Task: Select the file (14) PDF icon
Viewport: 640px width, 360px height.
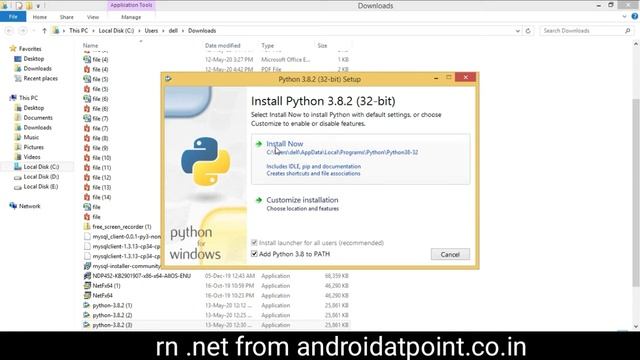Action: click(x=87, y=197)
